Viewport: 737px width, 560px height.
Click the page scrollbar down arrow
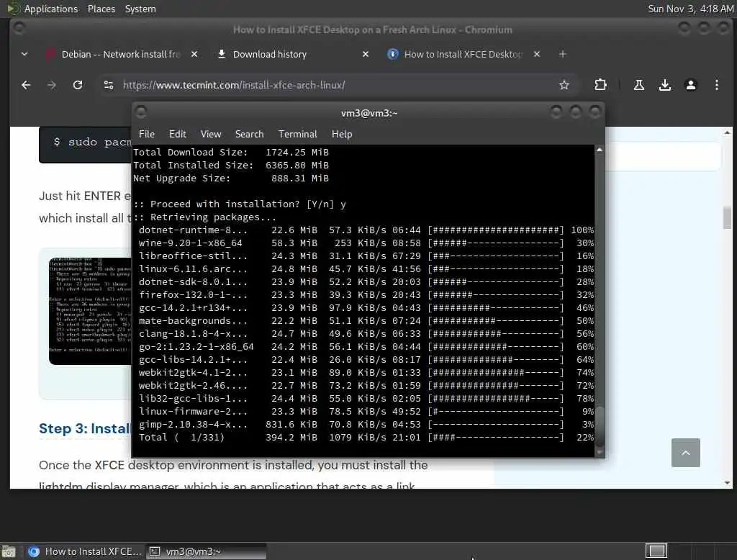[727, 483]
